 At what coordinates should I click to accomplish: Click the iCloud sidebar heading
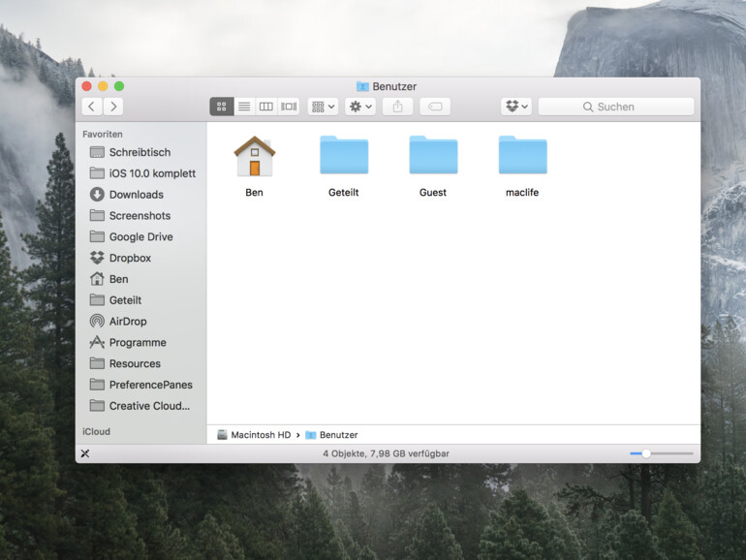pos(96,431)
